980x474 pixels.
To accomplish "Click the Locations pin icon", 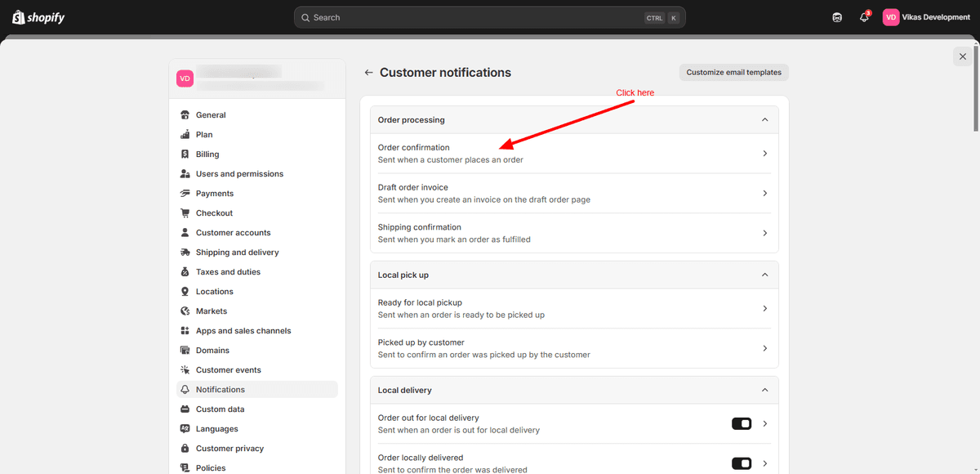I will 185,292.
